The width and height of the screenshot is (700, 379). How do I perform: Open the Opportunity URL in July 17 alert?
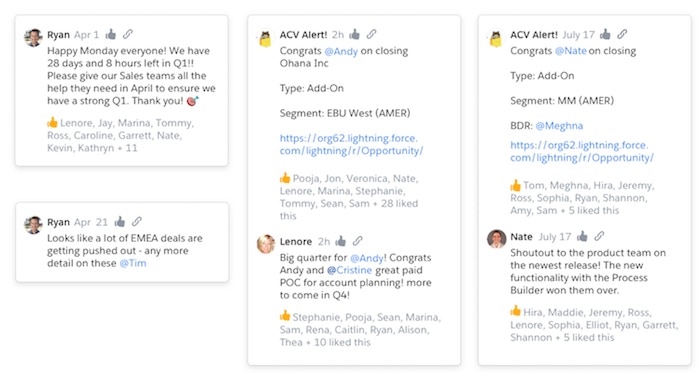582,151
